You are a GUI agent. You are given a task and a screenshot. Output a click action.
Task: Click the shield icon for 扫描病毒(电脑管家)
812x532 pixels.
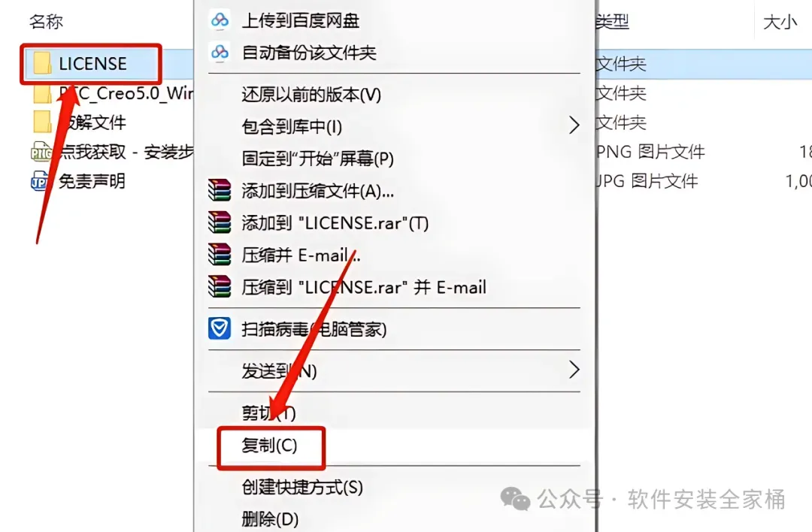(x=220, y=328)
